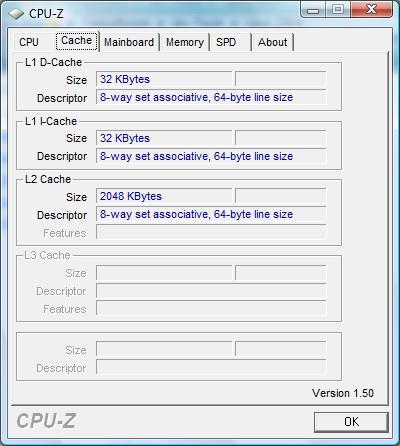Viewport: 400px width, 446px height.
Task: Close the CPU-Z window
Action: point(371,9)
